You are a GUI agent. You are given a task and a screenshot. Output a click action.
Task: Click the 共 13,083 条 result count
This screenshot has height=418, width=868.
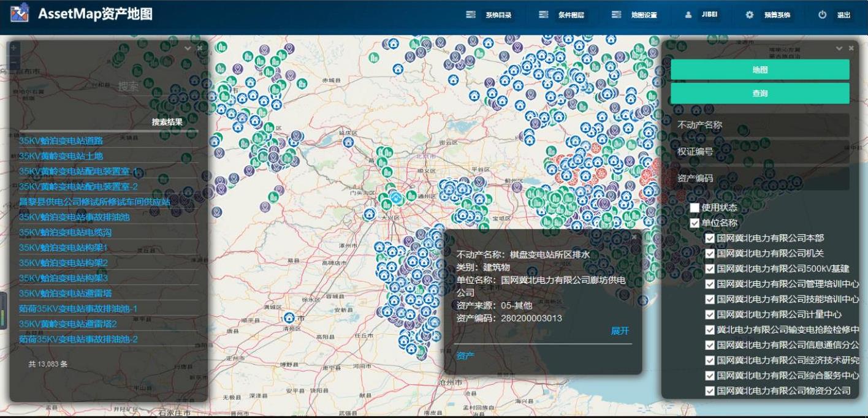pyautogui.click(x=48, y=364)
